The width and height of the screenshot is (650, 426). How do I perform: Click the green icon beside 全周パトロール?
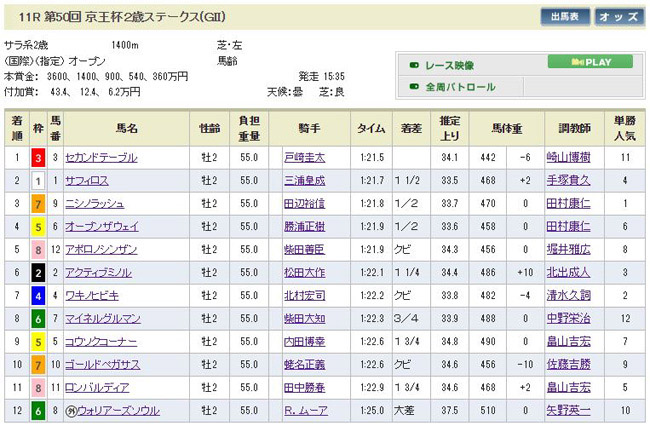pos(413,87)
